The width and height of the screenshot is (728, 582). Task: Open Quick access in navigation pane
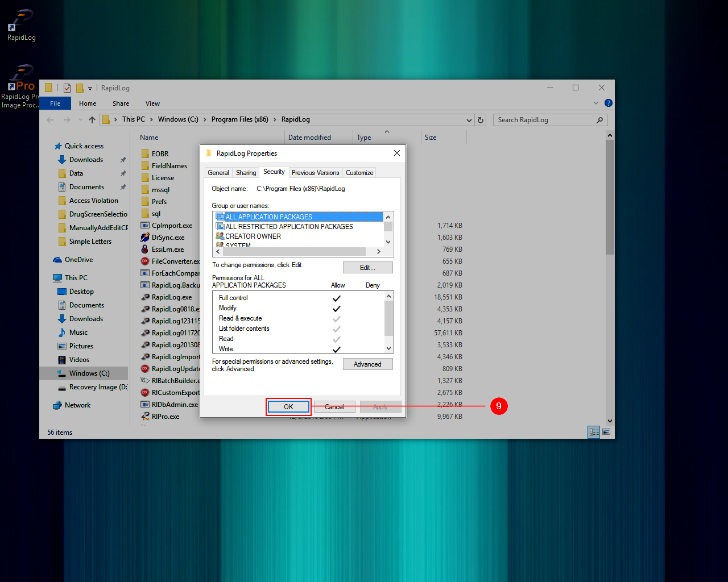(78, 146)
